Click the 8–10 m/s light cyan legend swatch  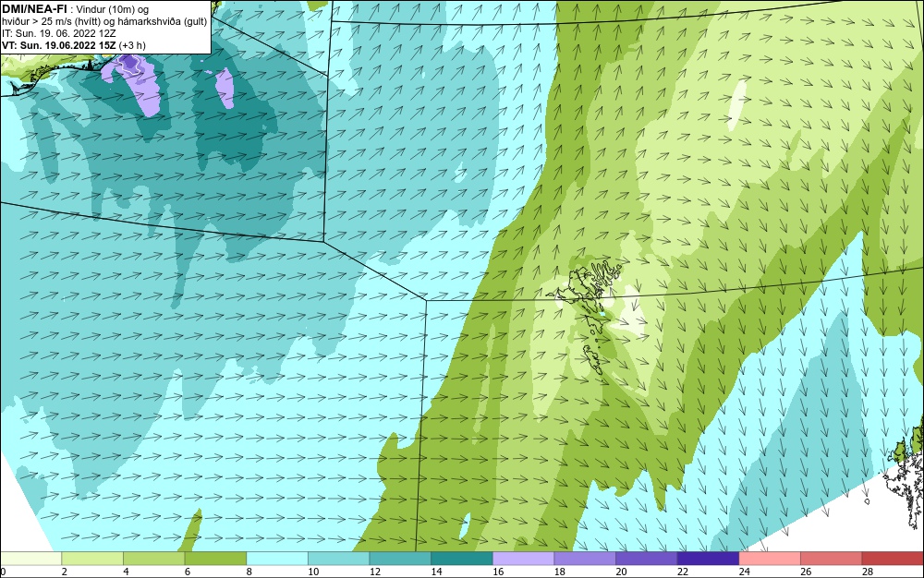click(277, 559)
